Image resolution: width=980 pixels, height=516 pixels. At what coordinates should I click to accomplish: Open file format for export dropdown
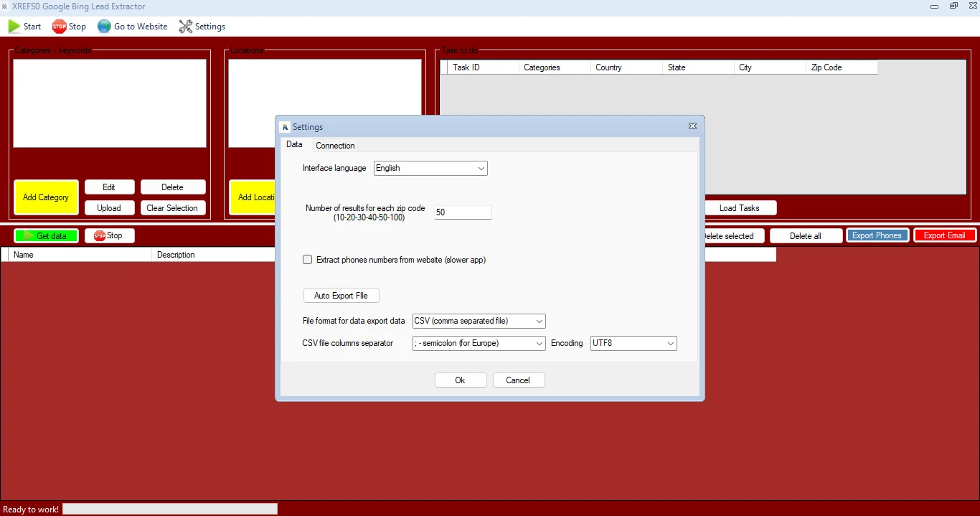[x=479, y=321]
